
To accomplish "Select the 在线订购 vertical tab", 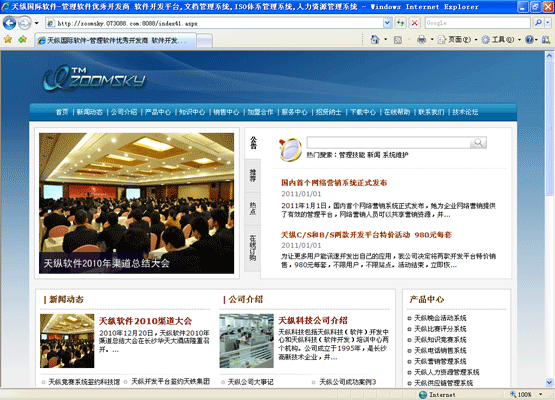I will [253, 248].
